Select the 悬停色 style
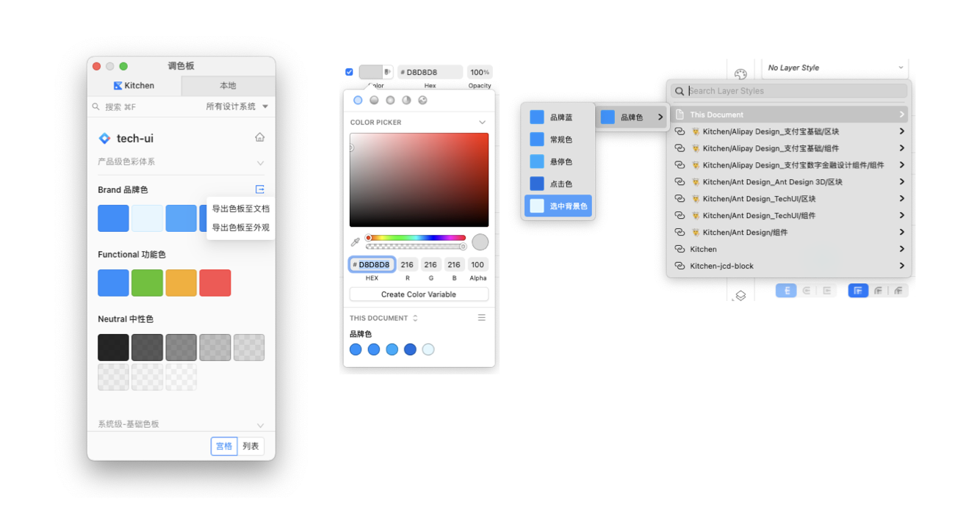This screenshot has height=527, width=980. pos(558,161)
